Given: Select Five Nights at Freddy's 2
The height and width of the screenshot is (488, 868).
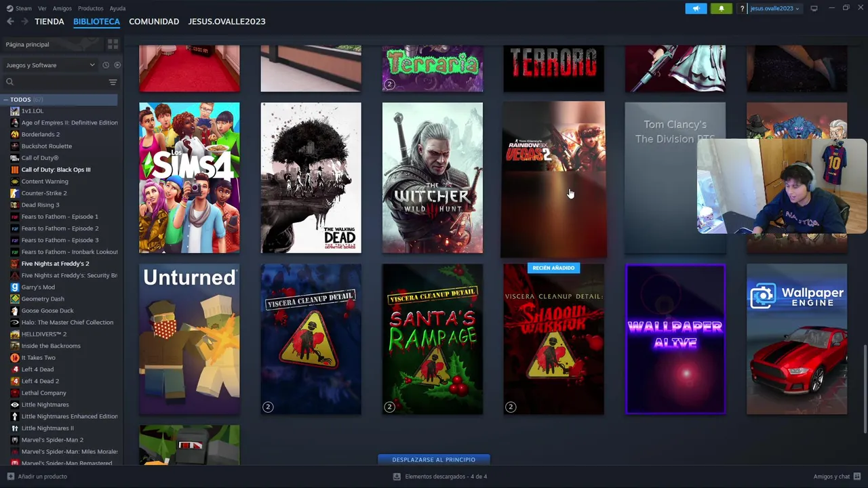Looking at the screenshot, I should 55,264.
